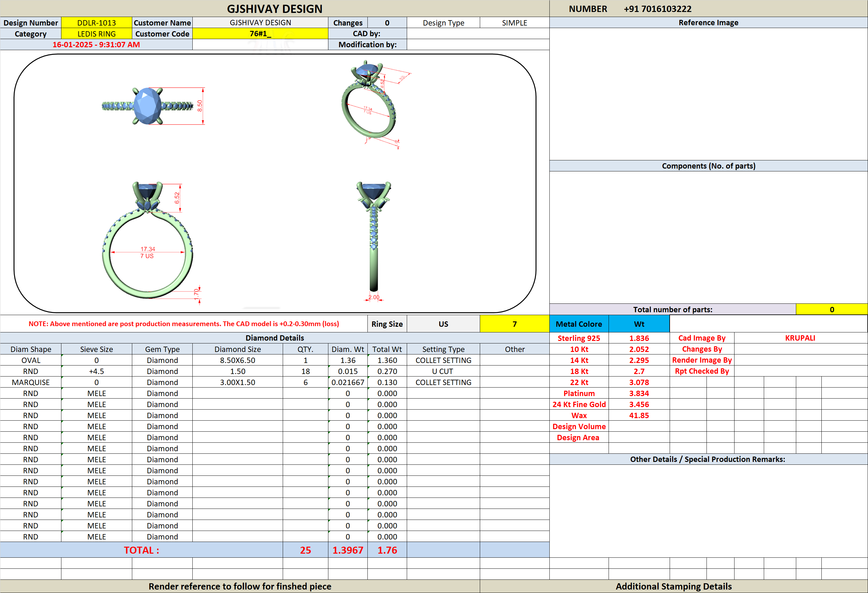
Task: Click the red post production measurements NOTE
Action: click(x=184, y=324)
